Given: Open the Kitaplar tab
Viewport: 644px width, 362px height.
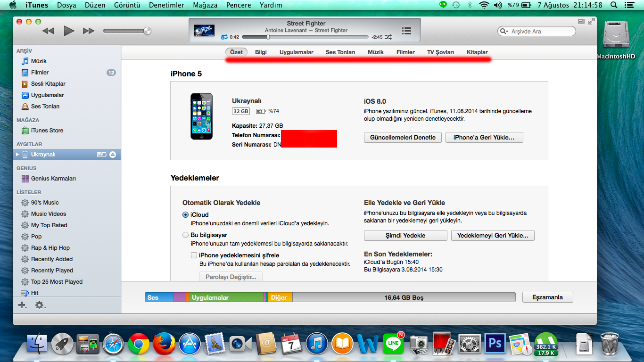Looking at the screenshot, I should click(x=477, y=52).
